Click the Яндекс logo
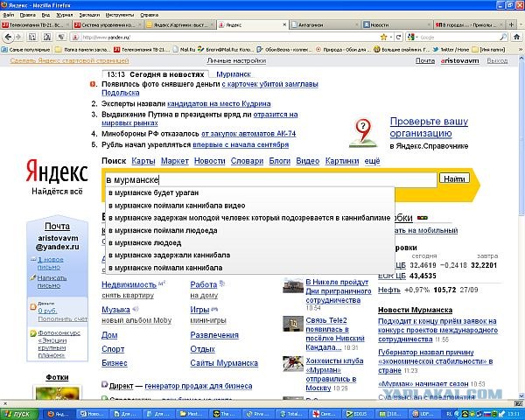This screenshot has height=420, width=525. tap(57, 171)
